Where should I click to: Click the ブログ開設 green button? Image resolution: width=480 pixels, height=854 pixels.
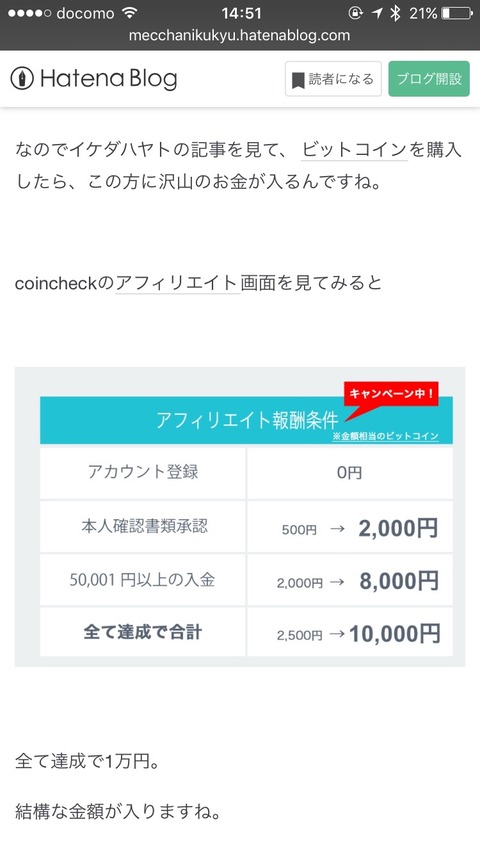tap(429, 79)
